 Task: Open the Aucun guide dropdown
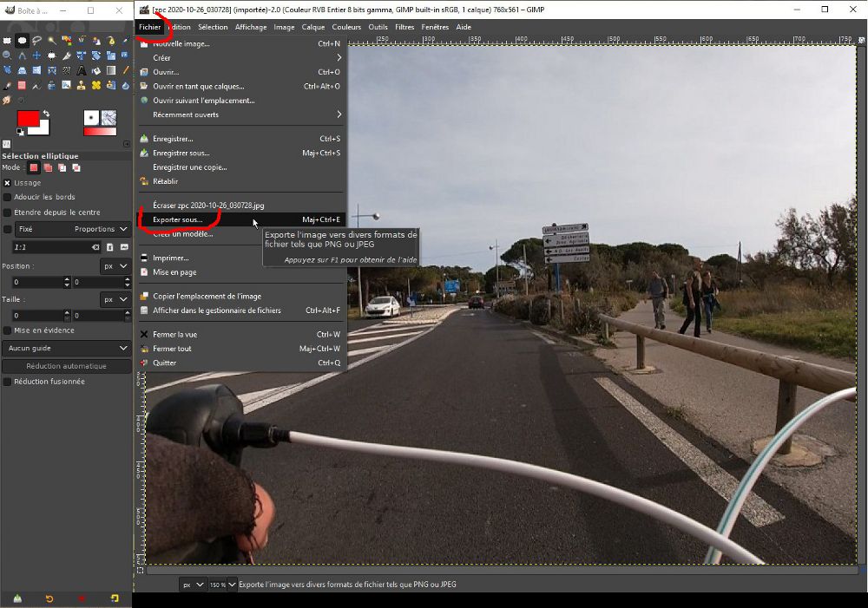pyautogui.click(x=67, y=348)
